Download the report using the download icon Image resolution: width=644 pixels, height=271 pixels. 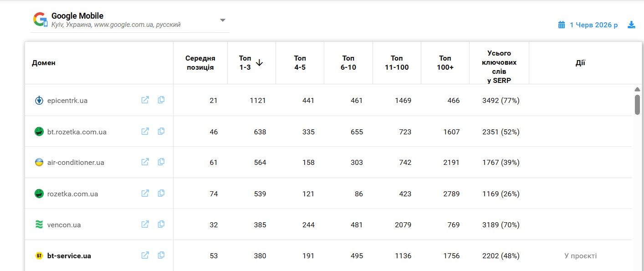[x=631, y=25]
